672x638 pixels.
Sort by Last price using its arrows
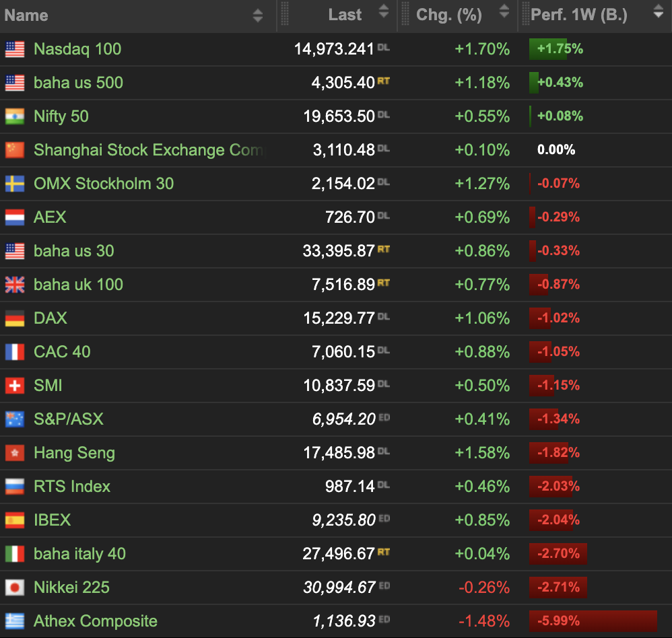[x=384, y=11]
